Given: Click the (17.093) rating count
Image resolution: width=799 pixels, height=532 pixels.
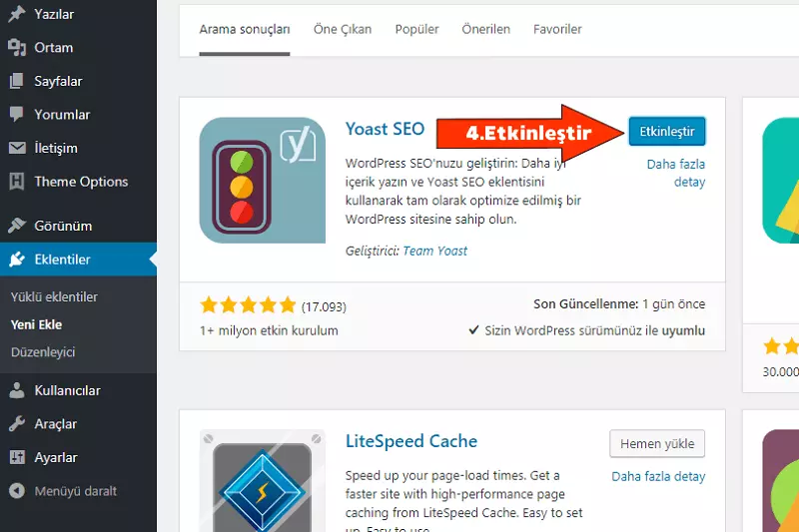Looking at the screenshot, I should pyautogui.click(x=324, y=307).
